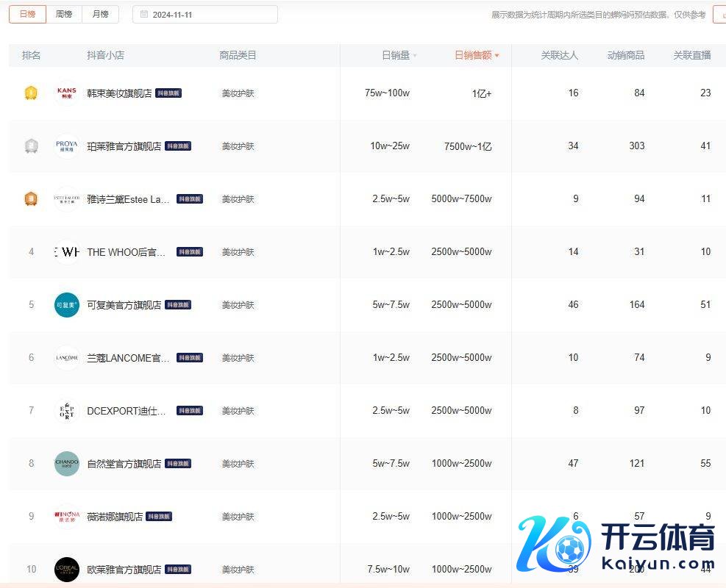Switch to the 周榜 weekly ranking tab
The image size is (726, 588).
(x=64, y=15)
